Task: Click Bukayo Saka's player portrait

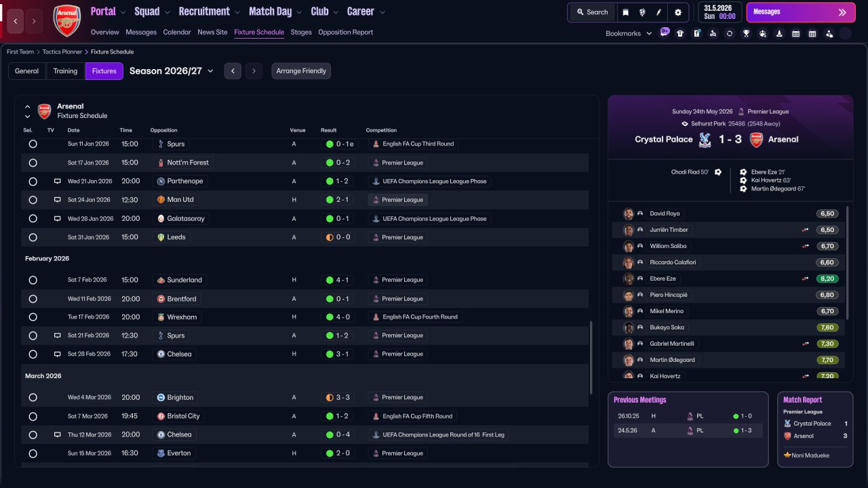Action: [629, 327]
